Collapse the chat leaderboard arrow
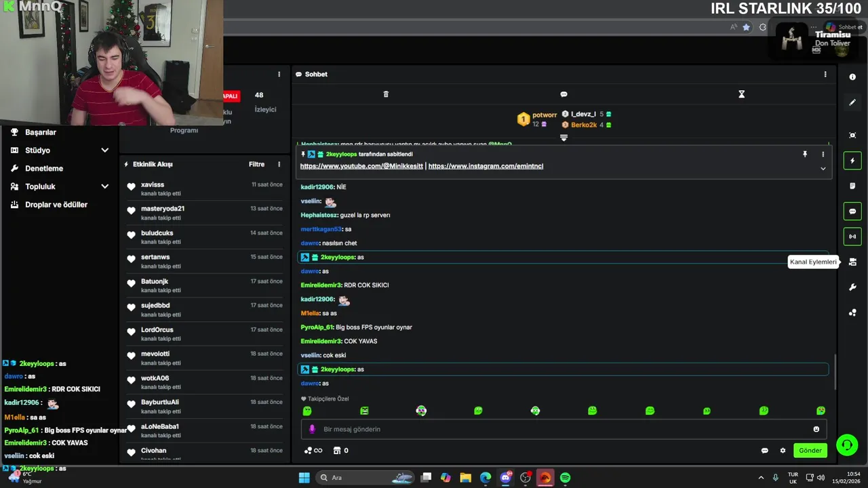Screen dimensions: 868x488 point(564,138)
